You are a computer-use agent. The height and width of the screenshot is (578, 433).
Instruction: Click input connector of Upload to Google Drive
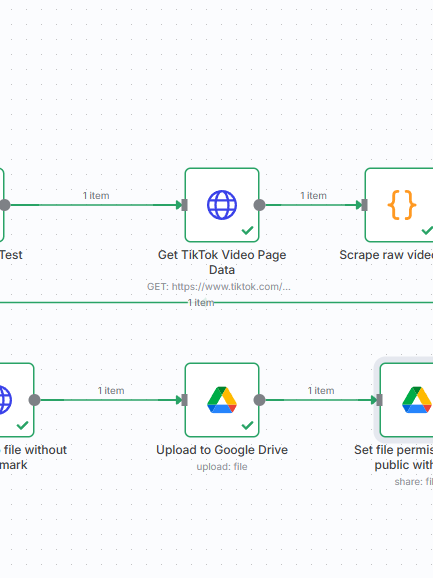tap(185, 400)
